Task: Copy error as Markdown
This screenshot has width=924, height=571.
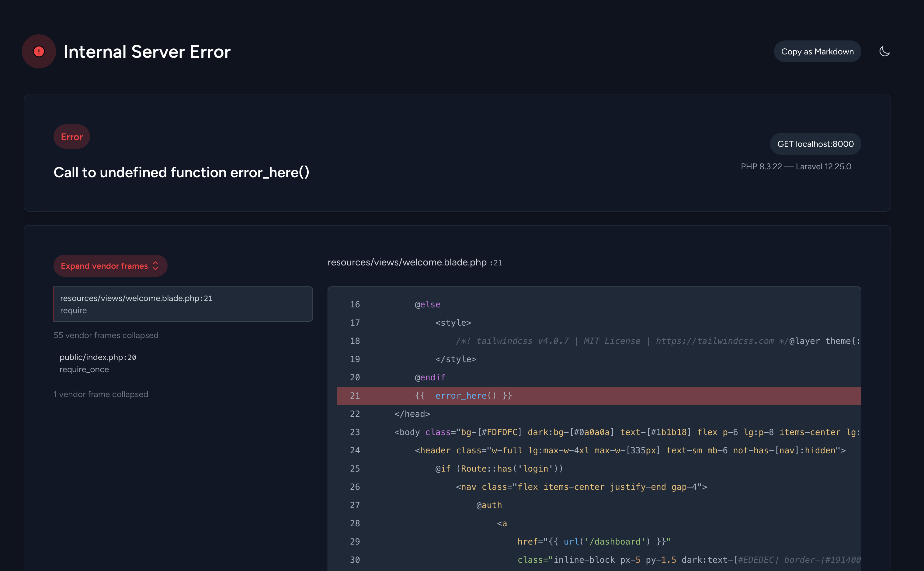Action: point(817,51)
